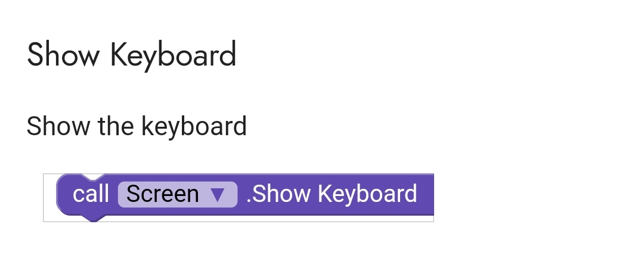This screenshot has height=277, width=644.
Task: Open the Screen dropdown on the block
Action: 177,195
